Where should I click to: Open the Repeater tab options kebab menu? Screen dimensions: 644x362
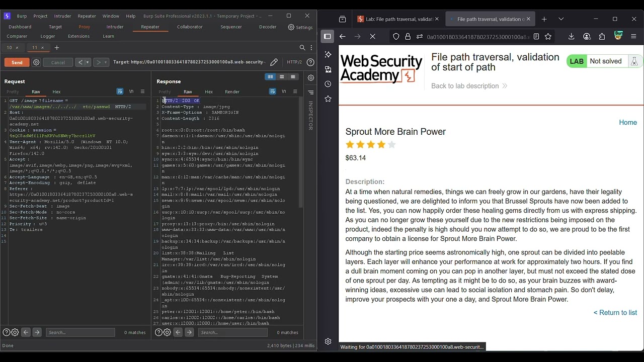[310, 48]
